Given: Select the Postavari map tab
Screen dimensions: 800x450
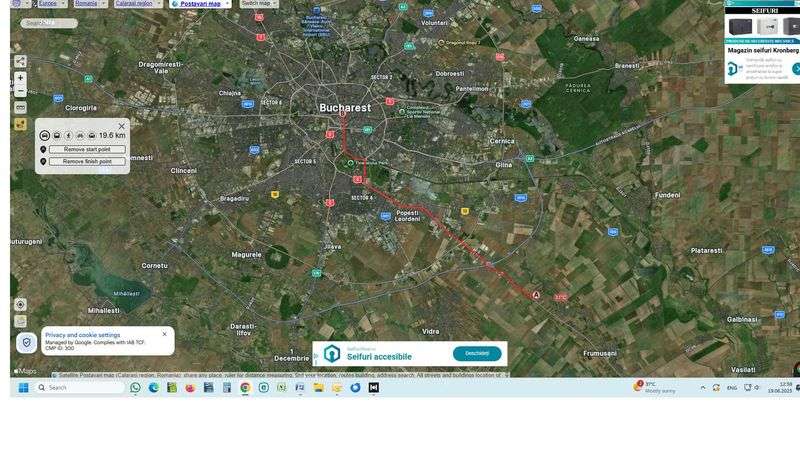Looking at the screenshot, I should pos(200,4).
